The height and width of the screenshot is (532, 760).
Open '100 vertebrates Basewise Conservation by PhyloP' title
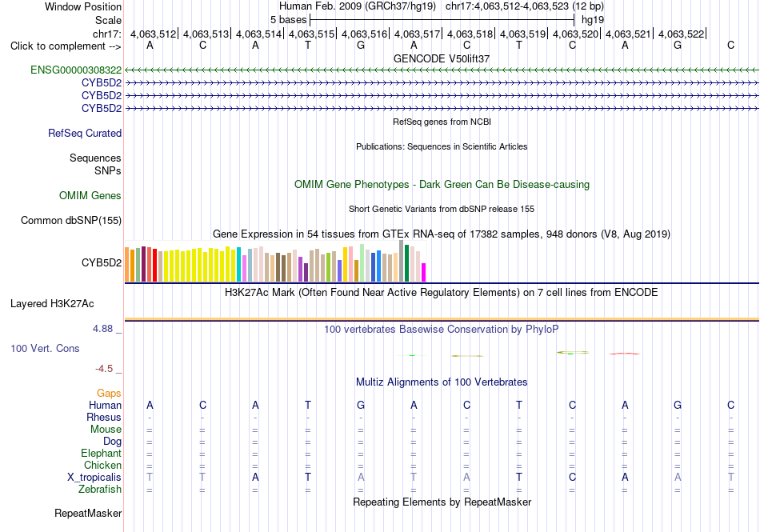[x=442, y=330]
